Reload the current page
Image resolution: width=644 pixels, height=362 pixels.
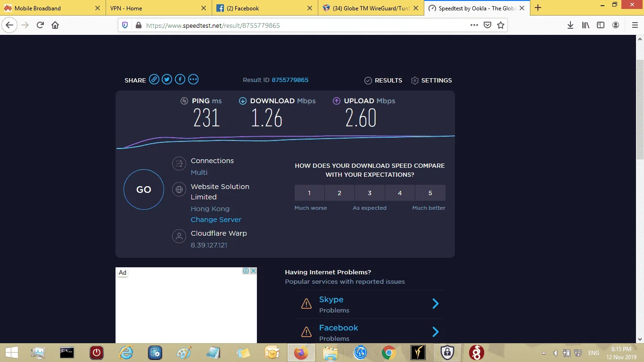pyautogui.click(x=40, y=25)
